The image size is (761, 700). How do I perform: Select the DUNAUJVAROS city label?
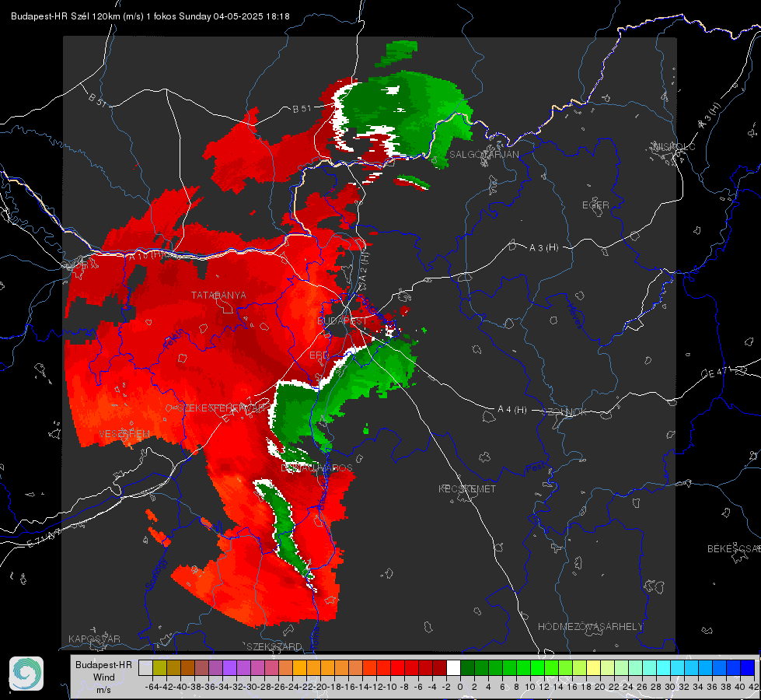tap(317, 467)
